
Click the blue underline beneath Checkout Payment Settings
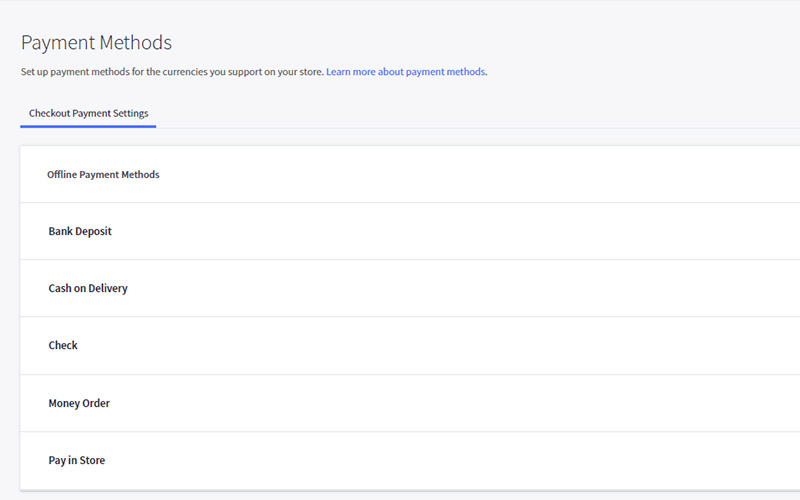88,126
